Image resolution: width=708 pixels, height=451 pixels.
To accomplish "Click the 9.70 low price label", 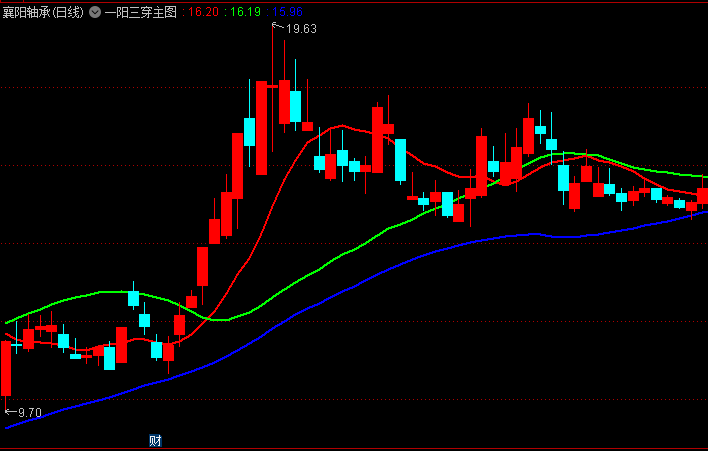I will (30, 413).
